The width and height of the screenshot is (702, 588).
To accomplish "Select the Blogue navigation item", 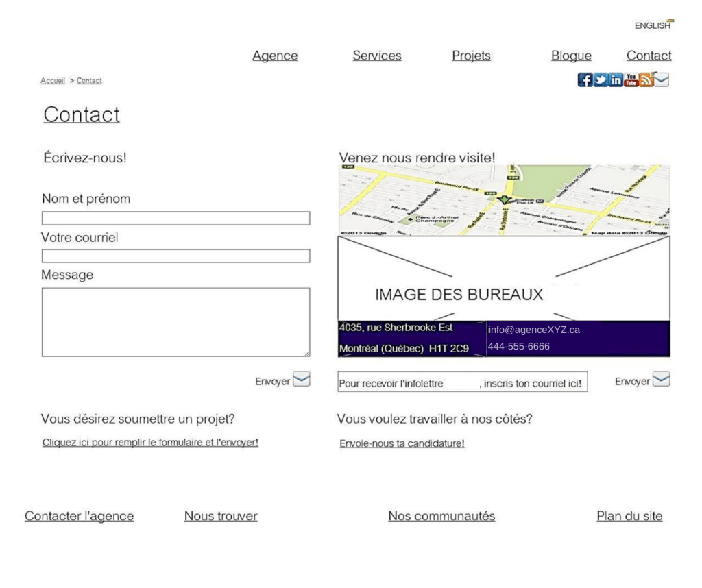I will (571, 56).
